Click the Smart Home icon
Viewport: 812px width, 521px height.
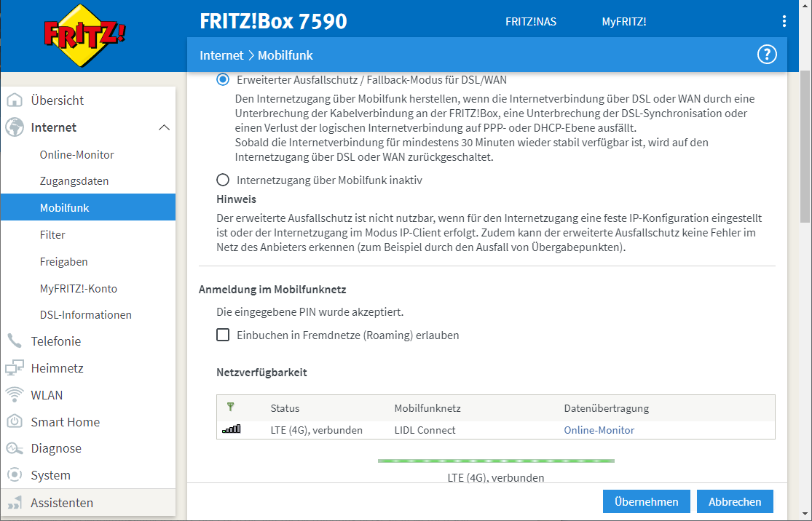pyautogui.click(x=15, y=421)
